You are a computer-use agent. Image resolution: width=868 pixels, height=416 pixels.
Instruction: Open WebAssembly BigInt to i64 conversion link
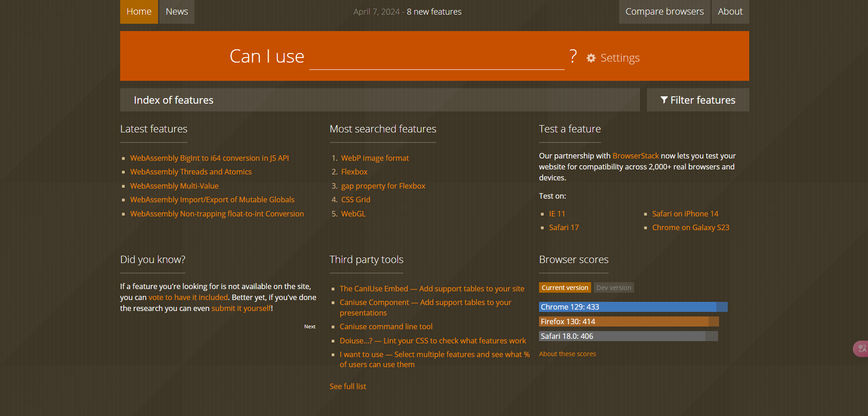[x=209, y=158]
